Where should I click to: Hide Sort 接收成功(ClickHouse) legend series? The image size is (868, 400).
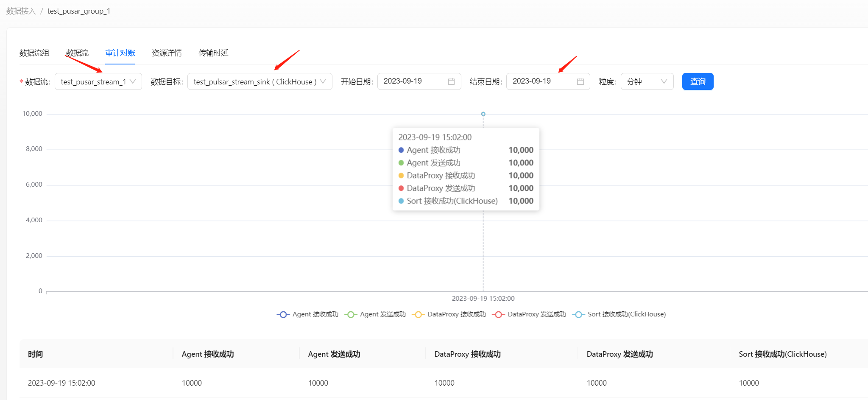click(x=619, y=314)
